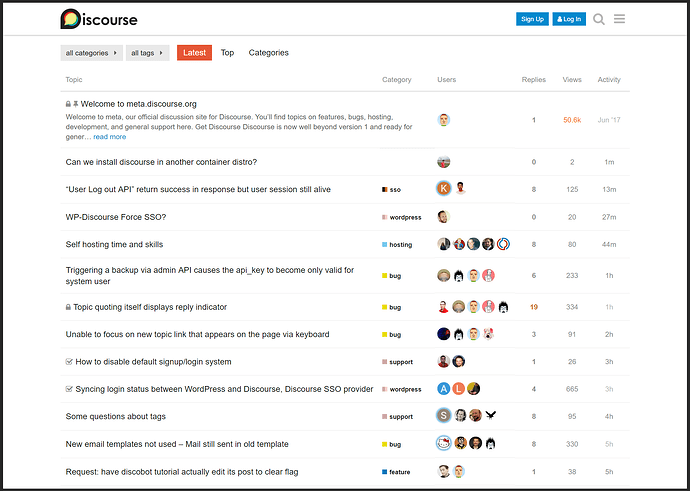Click the grey S user avatar
The width and height of the screenshot is (690, 491).
[x=444, y=416]
